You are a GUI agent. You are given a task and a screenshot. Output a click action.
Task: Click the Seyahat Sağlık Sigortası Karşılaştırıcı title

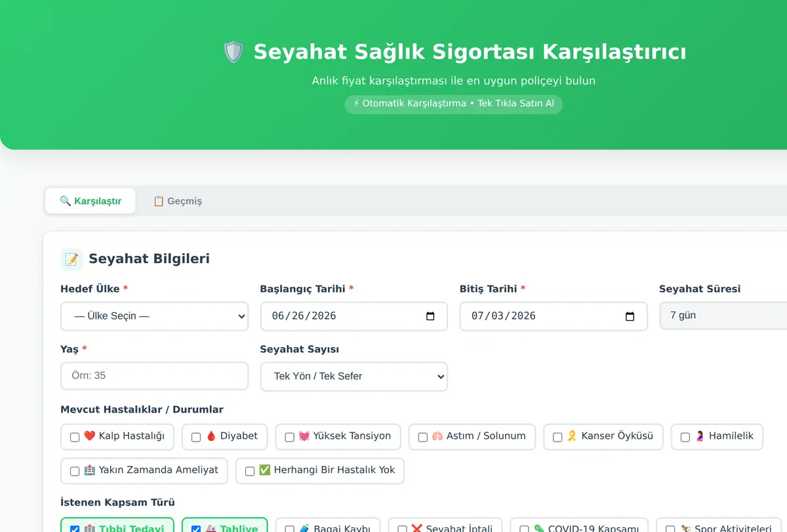click(x=470, y=52)
